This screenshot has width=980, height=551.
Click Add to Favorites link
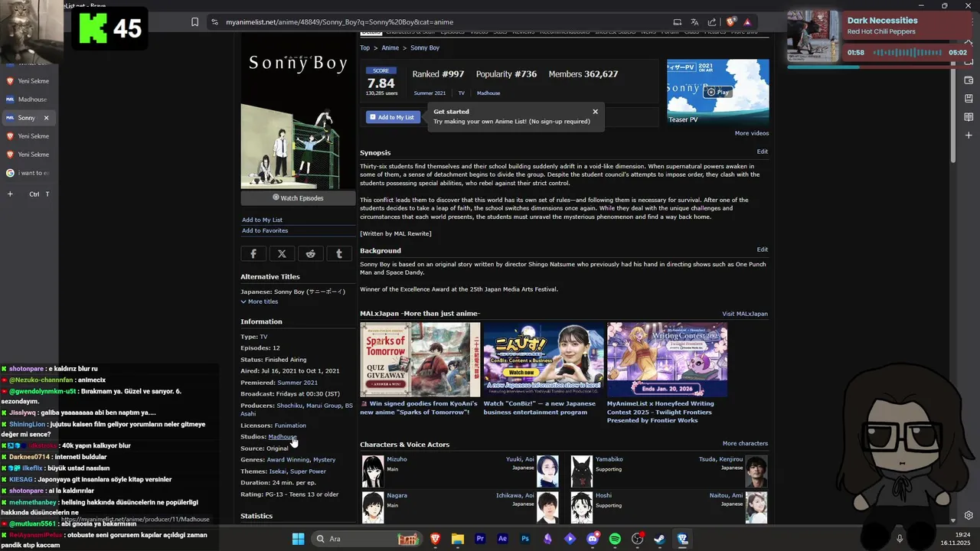265,230
